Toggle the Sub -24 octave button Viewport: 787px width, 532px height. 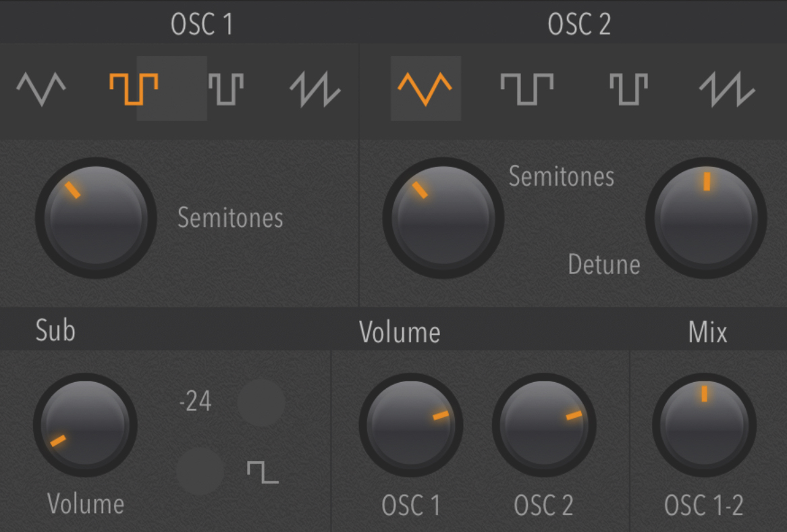click(x=261, y=402)
